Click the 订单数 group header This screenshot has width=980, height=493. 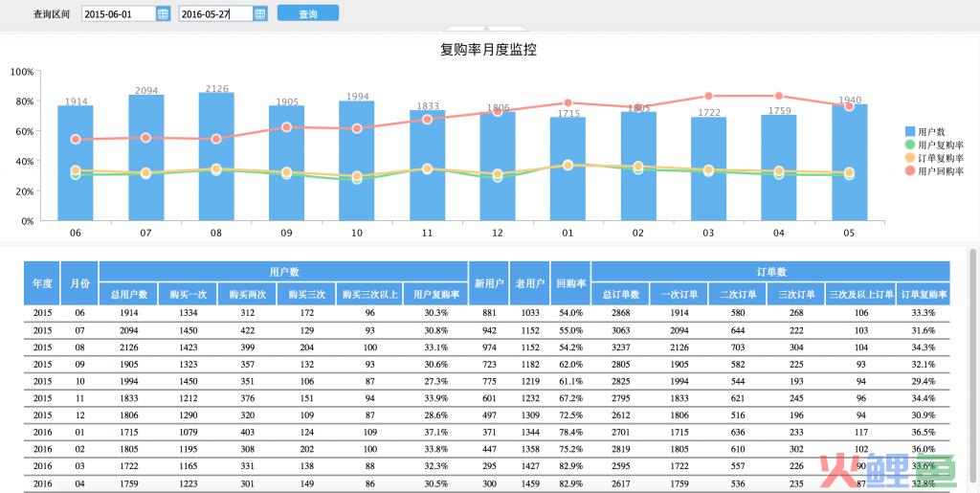coord(770,272)
